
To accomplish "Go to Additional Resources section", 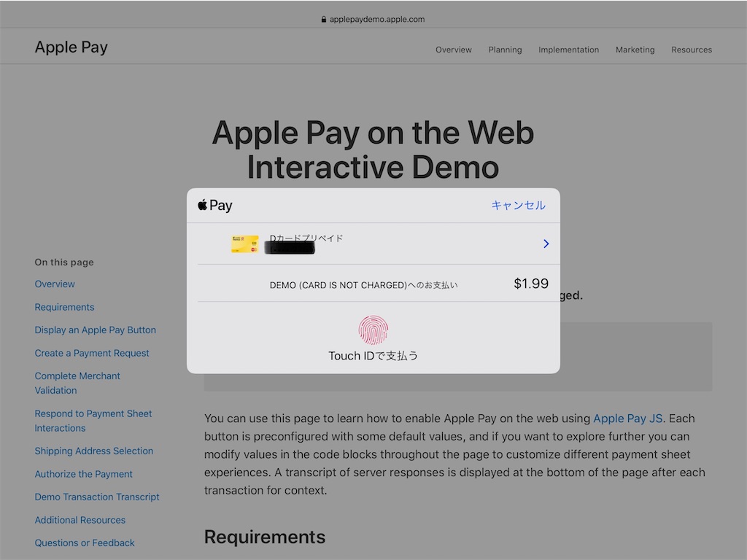I will click(80, 520).
